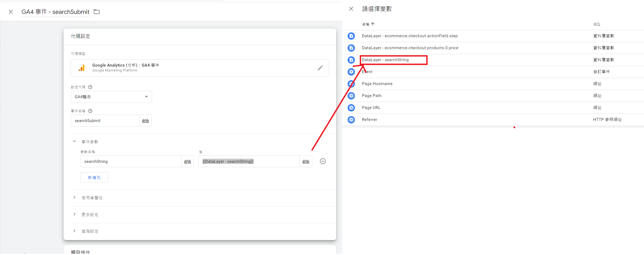
Task: Click help icon next to 事件名稱 label
Action: 90,111
